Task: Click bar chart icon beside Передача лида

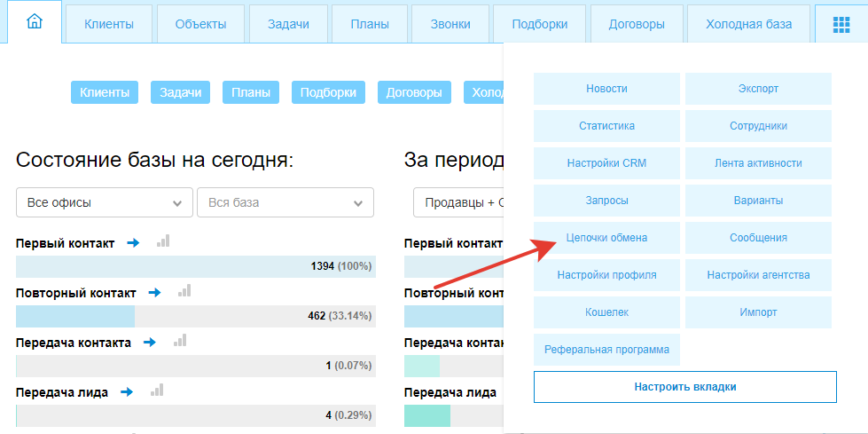Action: coord(157,391)
